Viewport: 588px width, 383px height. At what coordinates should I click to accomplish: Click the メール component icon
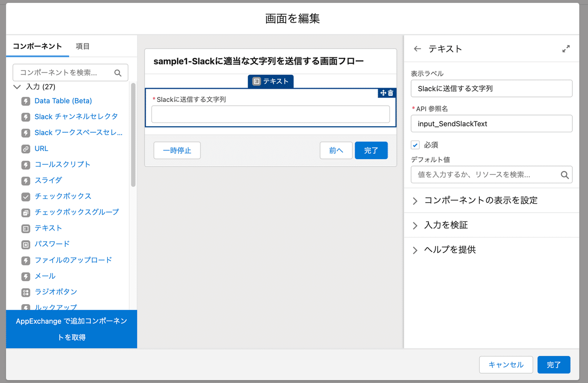coord(26,276)
